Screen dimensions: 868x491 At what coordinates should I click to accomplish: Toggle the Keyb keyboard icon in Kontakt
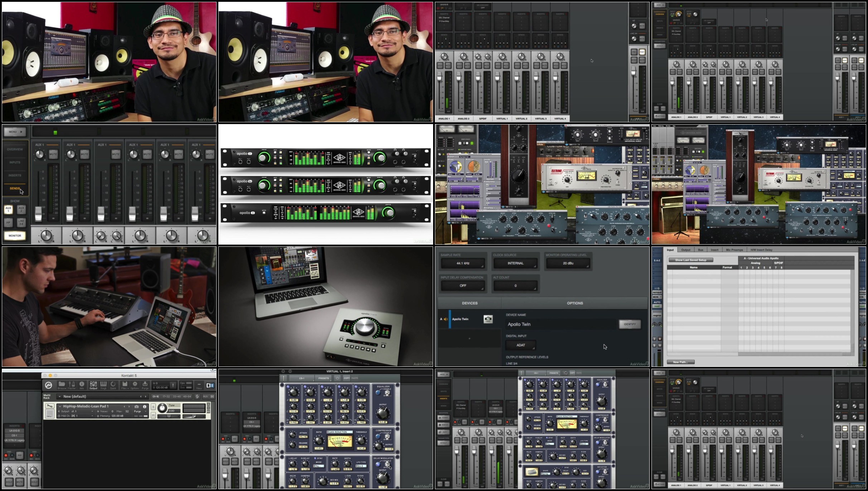click(103, 385)
